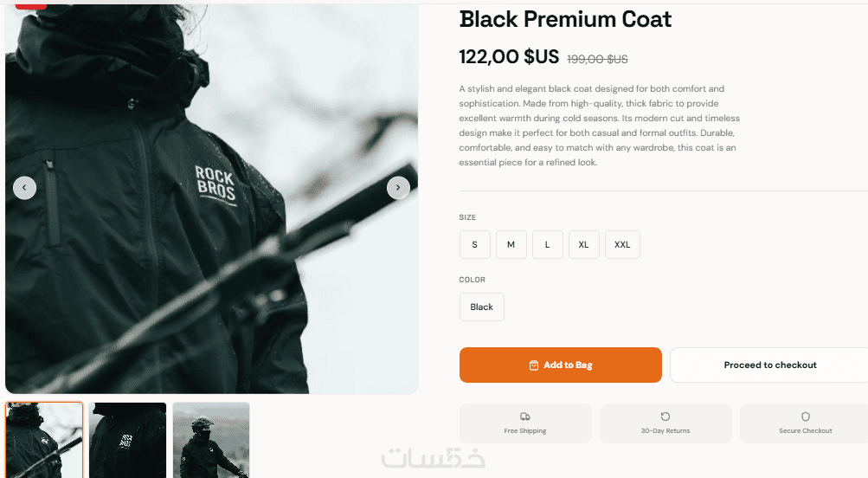Click the next image arrow on the carousel

pyautogui.click(x=398, y=188)
